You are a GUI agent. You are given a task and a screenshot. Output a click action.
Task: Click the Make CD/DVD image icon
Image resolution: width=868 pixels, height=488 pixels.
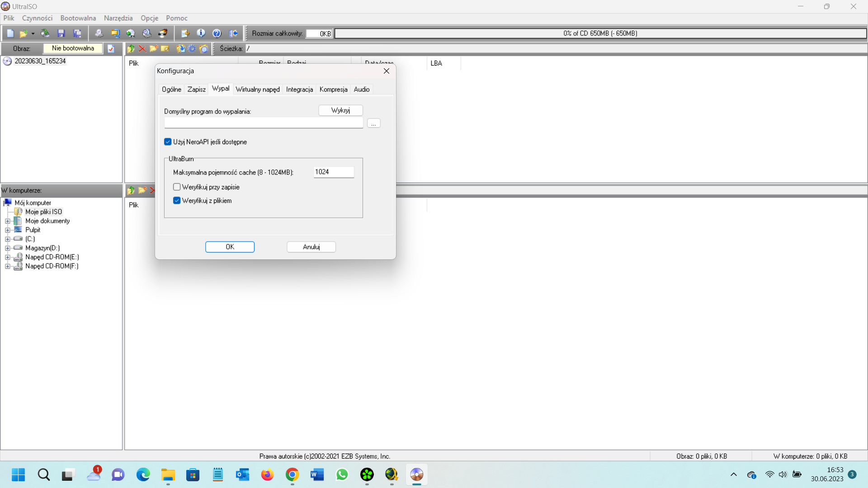[x=99, y=33]
